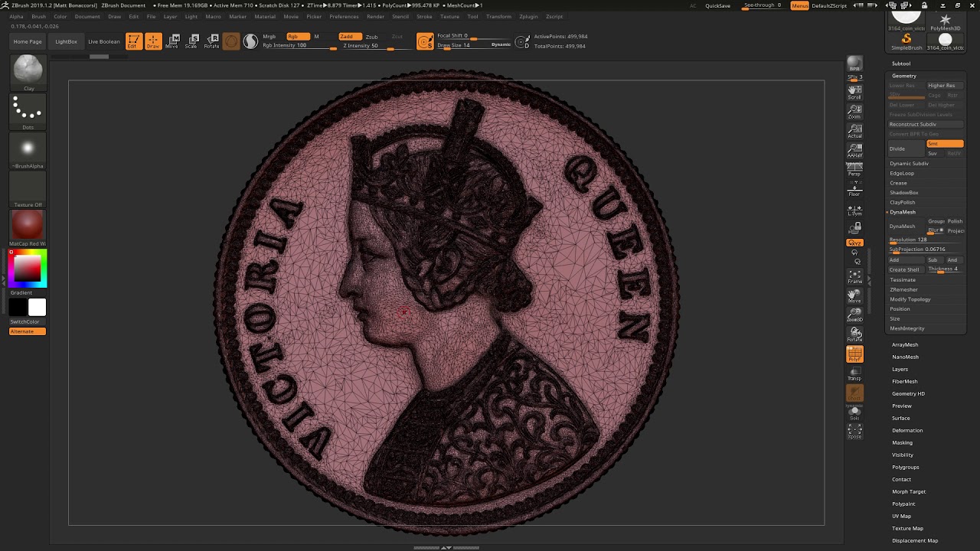980x551 pixels.
Task: Open the MatCap Red Wax material picker
Action: 28,228
